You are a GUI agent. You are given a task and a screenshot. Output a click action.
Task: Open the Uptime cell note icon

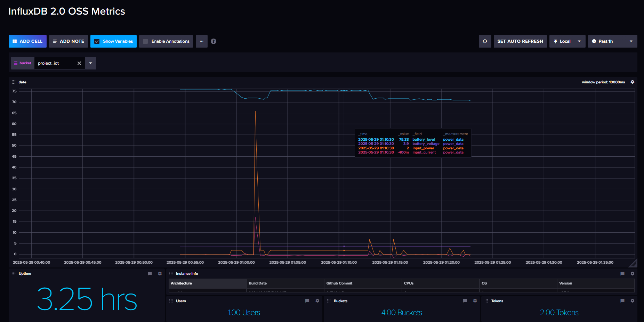click(x=150, y=274)
